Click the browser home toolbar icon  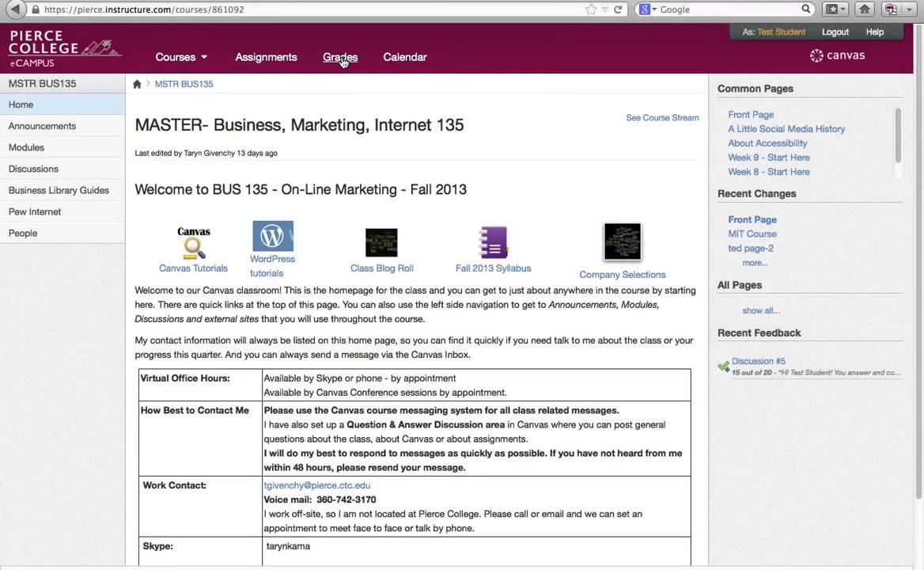(x=865, y=9)
